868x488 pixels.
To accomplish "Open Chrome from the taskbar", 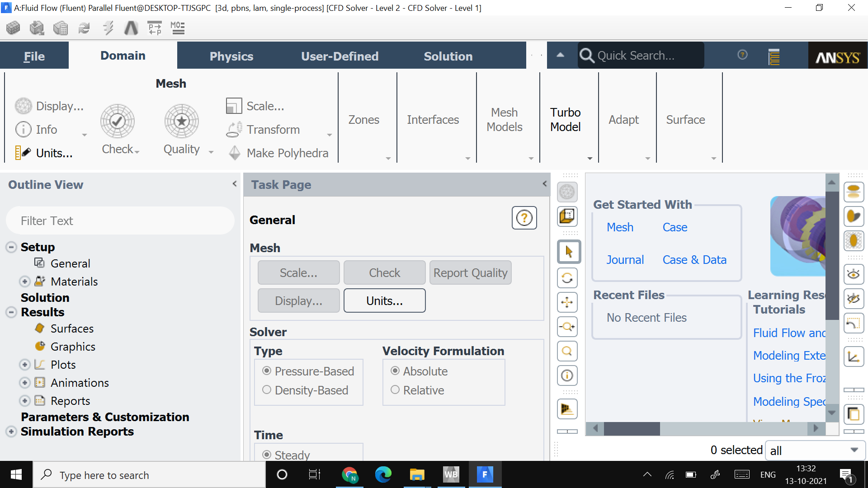I will (x=349, y=474).
